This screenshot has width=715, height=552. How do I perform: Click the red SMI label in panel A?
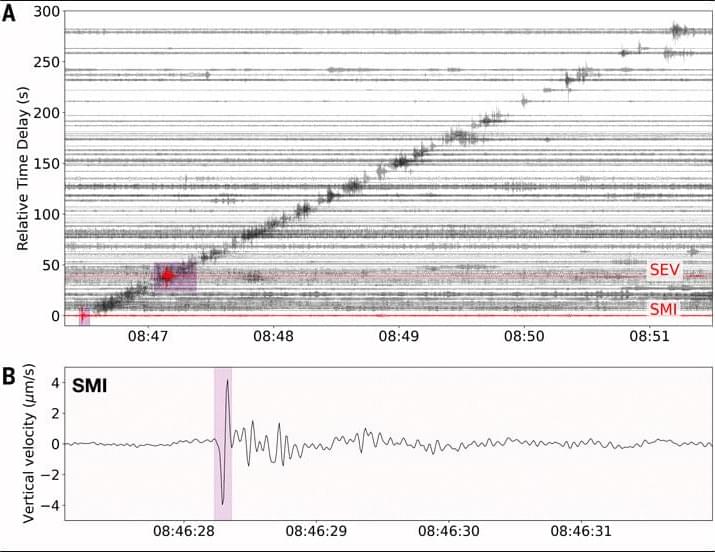(x=664, y=309)
